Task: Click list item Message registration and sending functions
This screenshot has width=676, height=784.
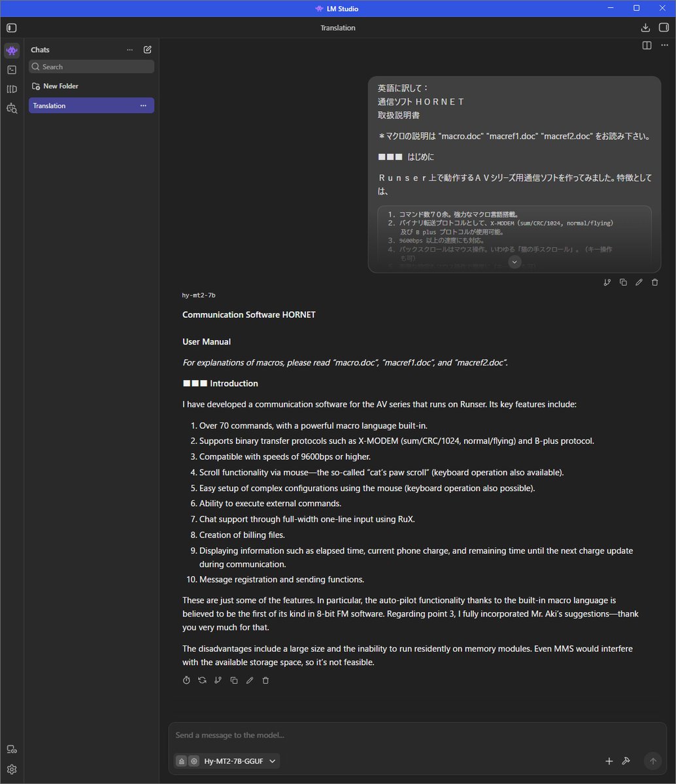Action: point(282,579)
